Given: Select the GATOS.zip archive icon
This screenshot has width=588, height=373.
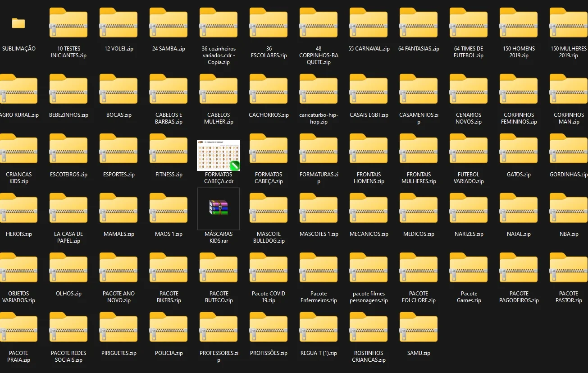Looking at the screenshot, I should click(519, 148).
